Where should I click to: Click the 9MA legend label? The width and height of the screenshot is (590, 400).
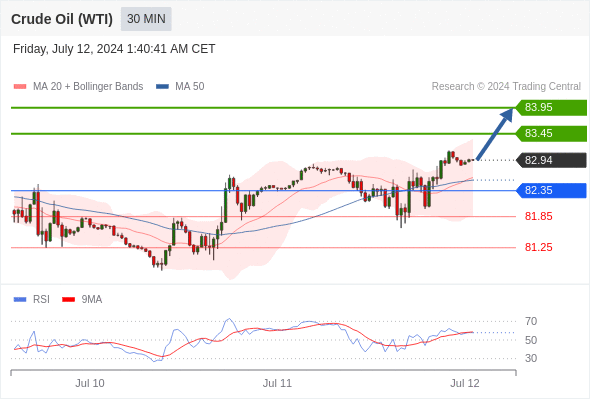[x=92, y=300]
